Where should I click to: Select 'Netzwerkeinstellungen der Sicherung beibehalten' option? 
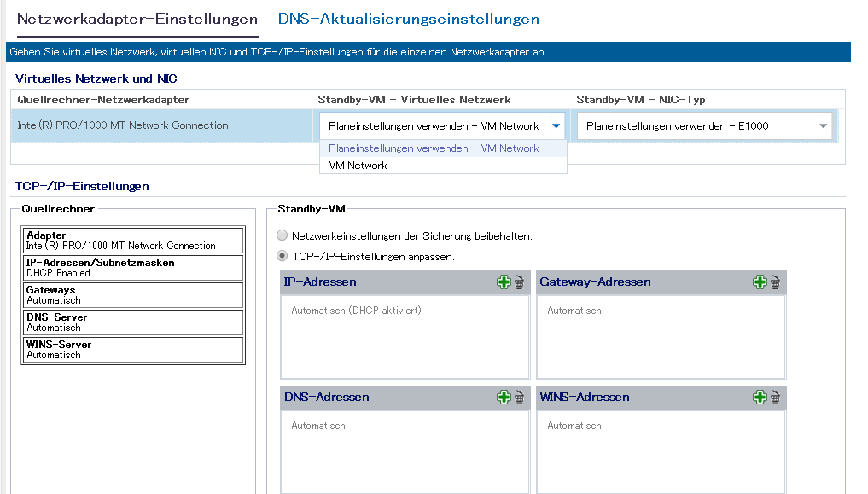pos(283,236)
